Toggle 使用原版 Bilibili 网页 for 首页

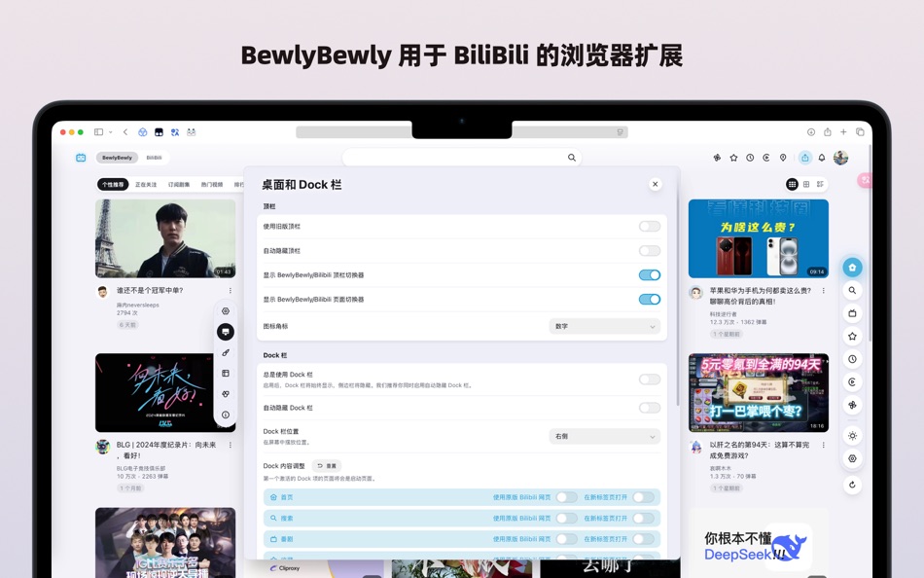566,497
